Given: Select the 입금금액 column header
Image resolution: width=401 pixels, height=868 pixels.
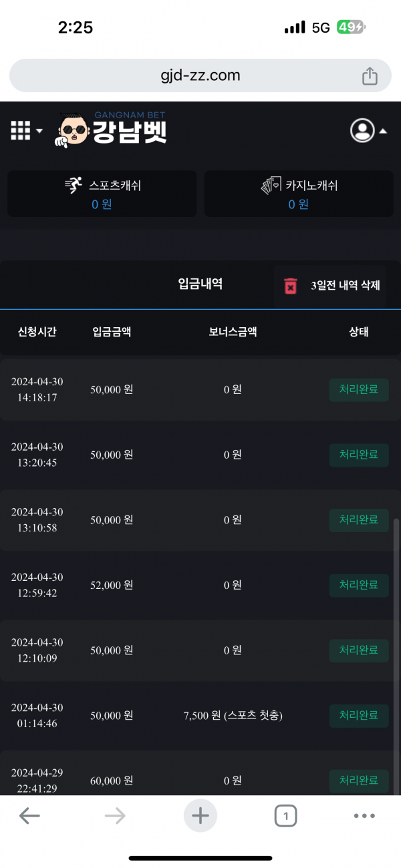Looking at the screenshot, I should pos(112,332).
